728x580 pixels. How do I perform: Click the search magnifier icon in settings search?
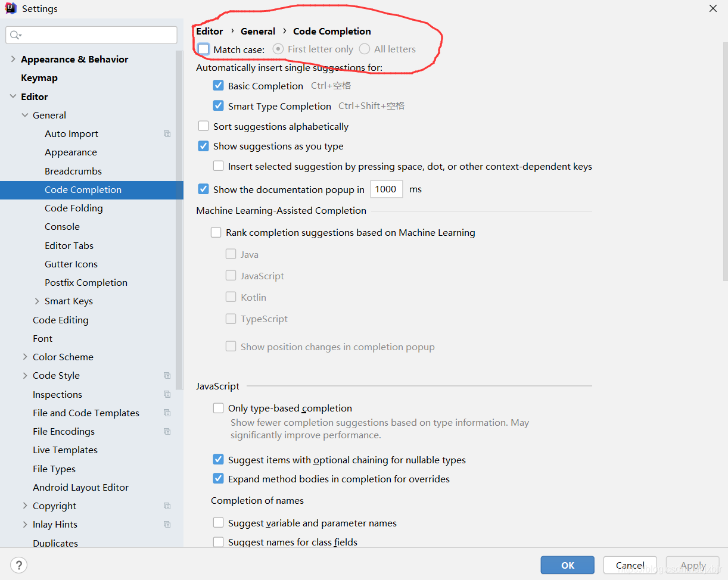click(x=15, y=35)
